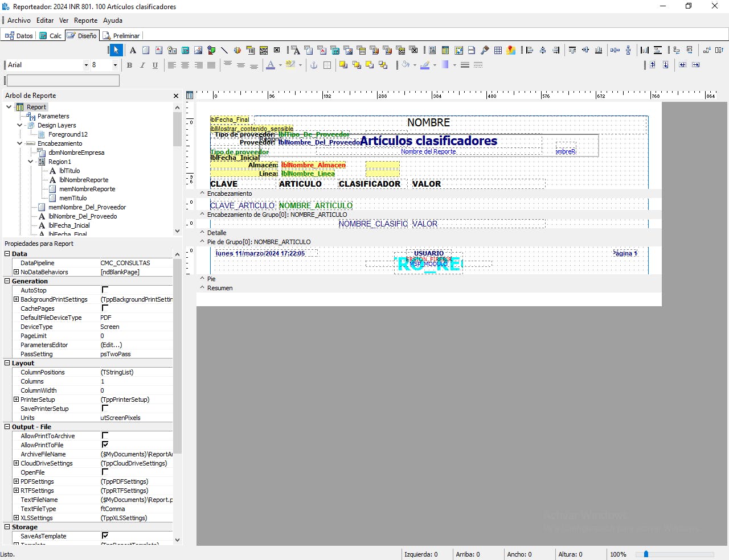Click the paintbrush tool icon

pos(485,50)
